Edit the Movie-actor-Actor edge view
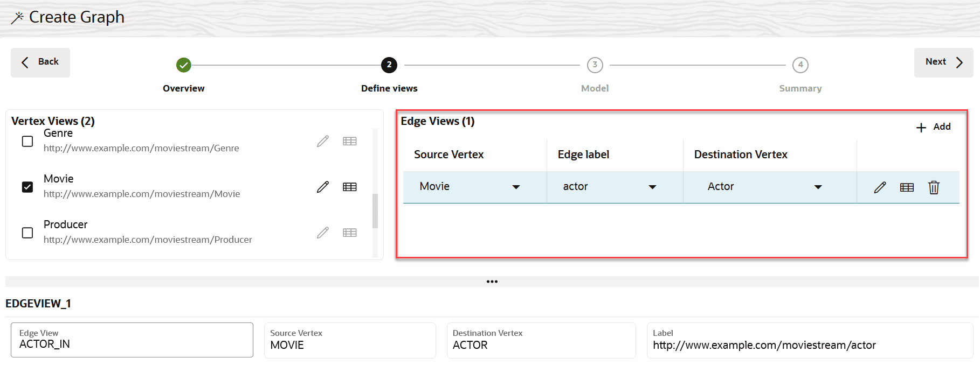 tap(880, 187)
